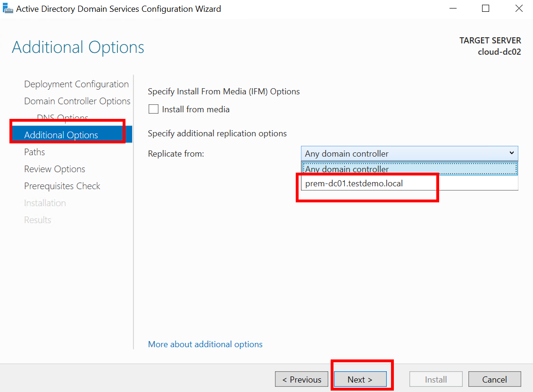
Task: Go to Deployment Configuration step
Action: point(76,84)
